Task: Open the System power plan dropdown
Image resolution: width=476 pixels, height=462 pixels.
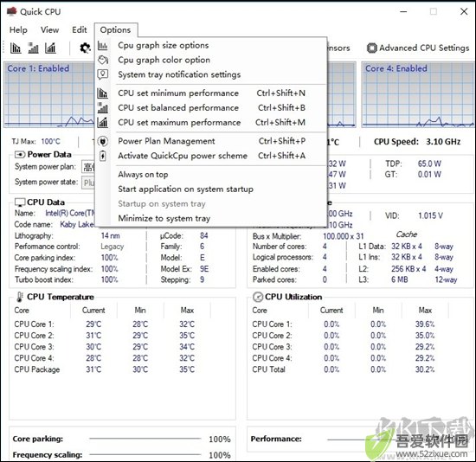Action: point(88,167)
